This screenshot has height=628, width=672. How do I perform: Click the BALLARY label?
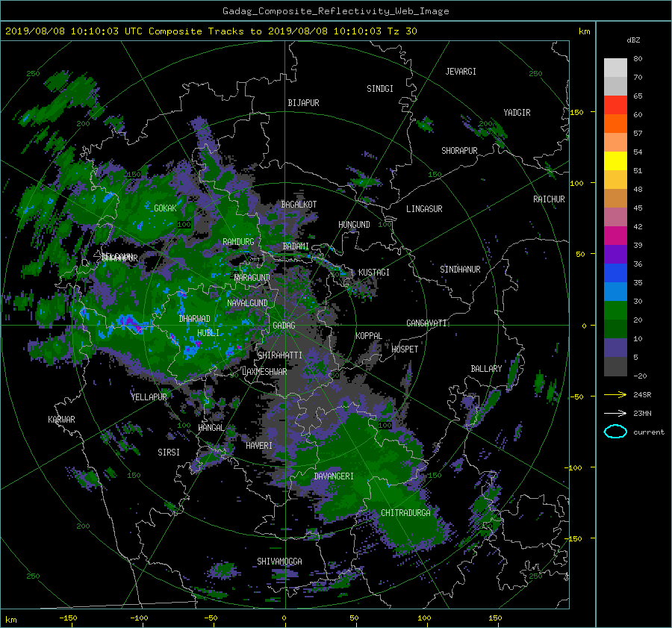pyautogui.click(x=486, y=369)
